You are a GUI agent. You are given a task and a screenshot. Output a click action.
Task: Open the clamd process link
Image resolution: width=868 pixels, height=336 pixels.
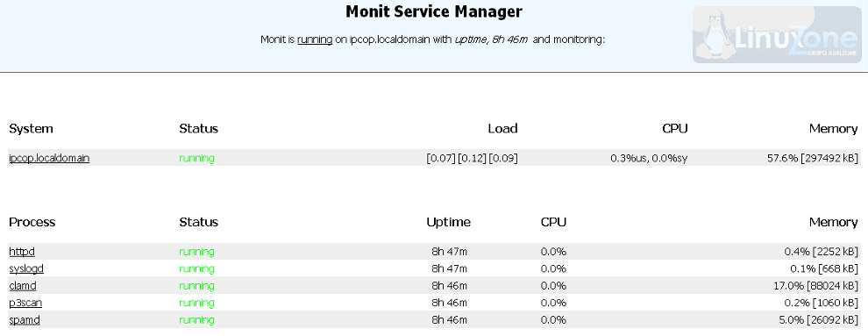23,286
